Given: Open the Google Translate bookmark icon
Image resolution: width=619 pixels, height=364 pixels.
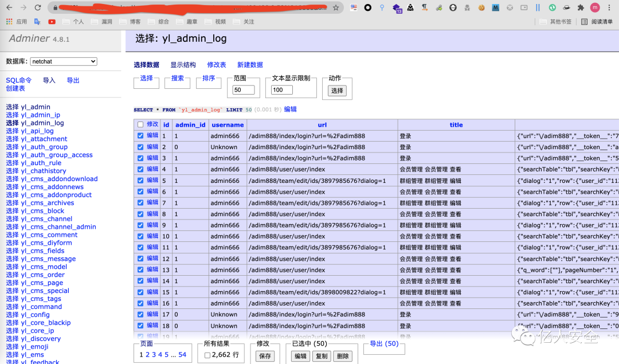Looking at the screenshot, I should (x=37, y=22).
